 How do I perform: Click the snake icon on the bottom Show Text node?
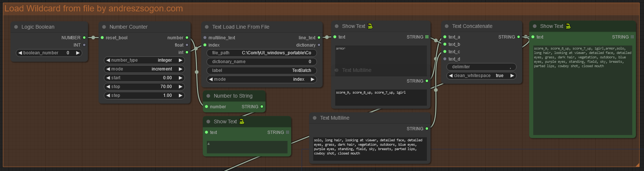pos(242,121)
